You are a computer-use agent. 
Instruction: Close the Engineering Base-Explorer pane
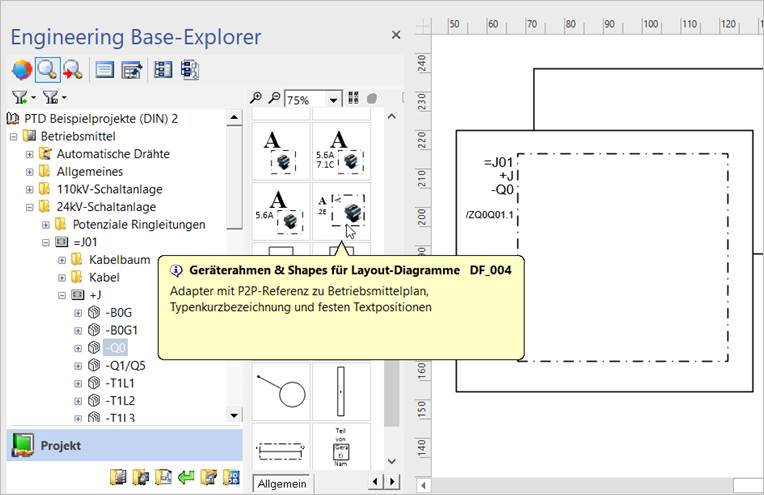point(396,35)
